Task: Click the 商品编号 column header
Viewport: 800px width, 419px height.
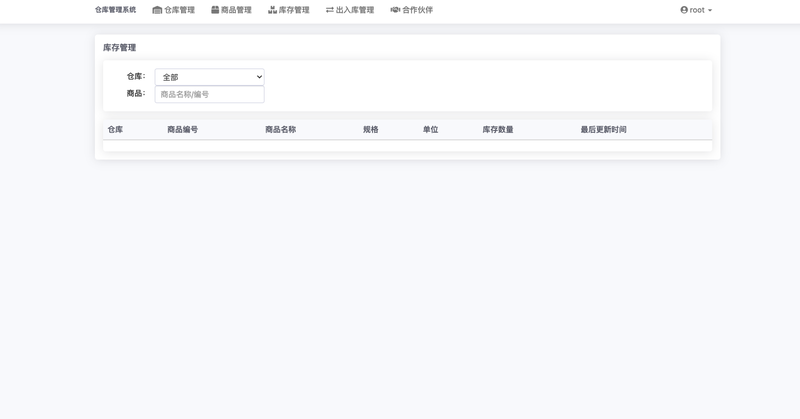Action: (183, 130)
